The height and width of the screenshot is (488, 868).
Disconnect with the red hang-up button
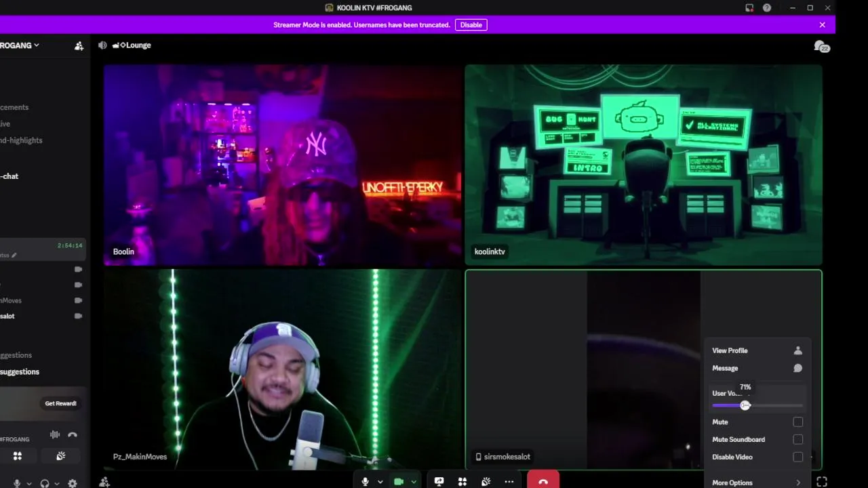[x=543, y=480]
